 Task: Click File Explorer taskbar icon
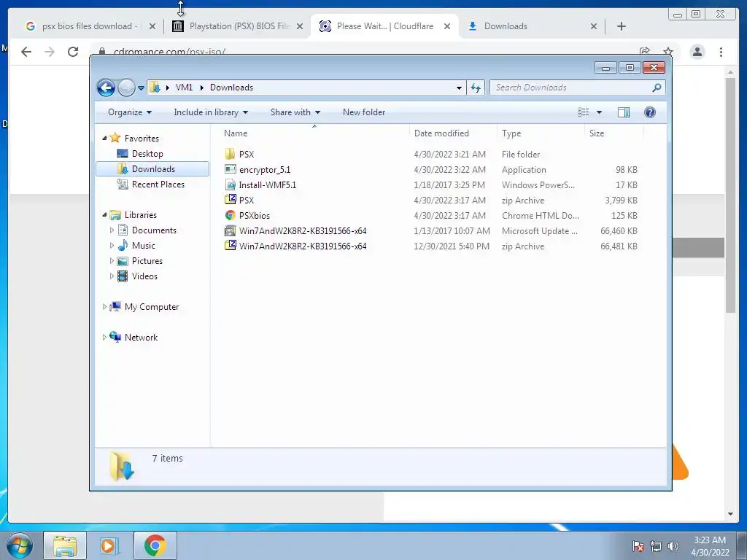(65, 545)
